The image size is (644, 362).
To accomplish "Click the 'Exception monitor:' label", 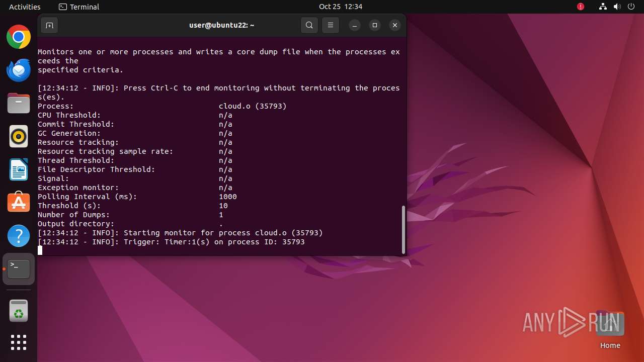I will tap(78, 188).
